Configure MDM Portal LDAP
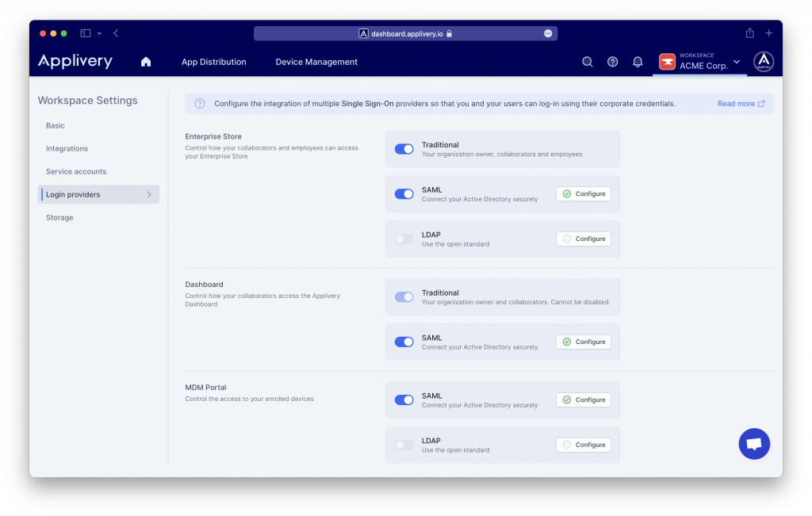812x516 pixels. (x=584, y=445)
